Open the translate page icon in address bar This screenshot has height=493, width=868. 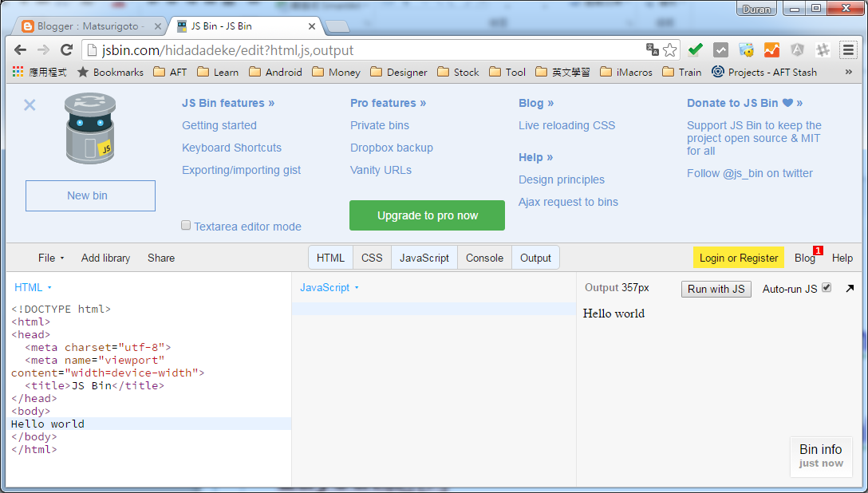pos(652,49)
